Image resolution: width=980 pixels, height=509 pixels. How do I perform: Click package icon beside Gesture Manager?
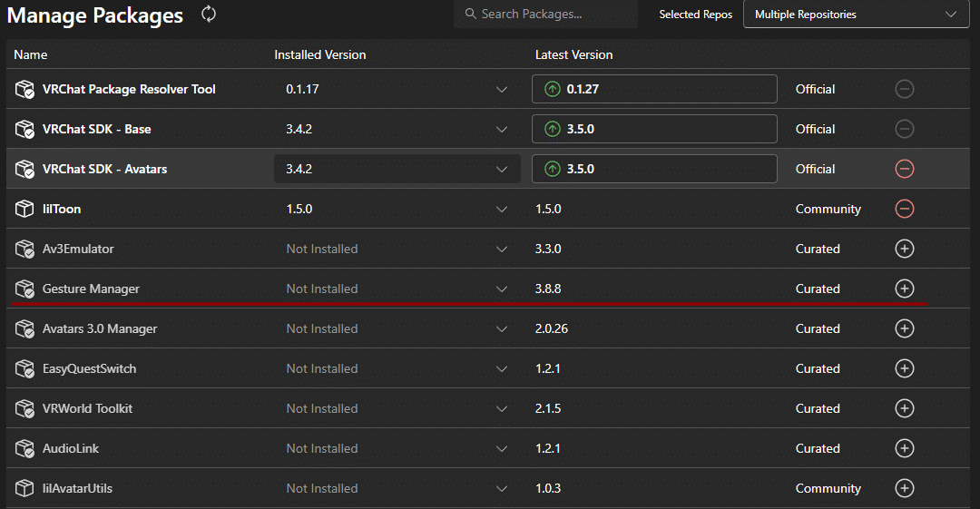[x=24, y=289]
